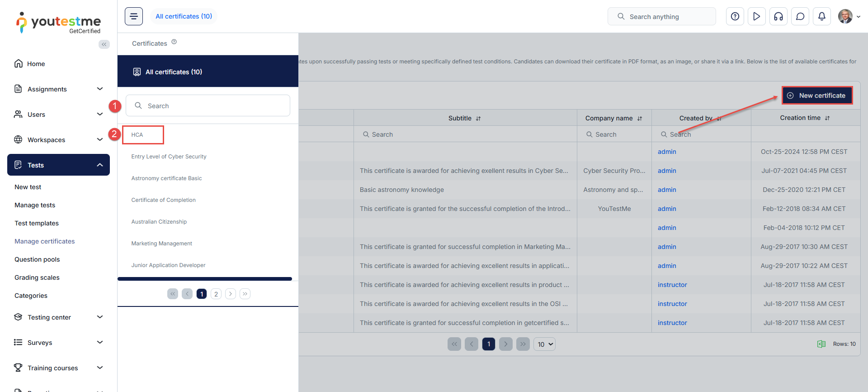This screenshot has height=392, width=868.
Task: Sort by Creation time column
Action: pos(827,118)
